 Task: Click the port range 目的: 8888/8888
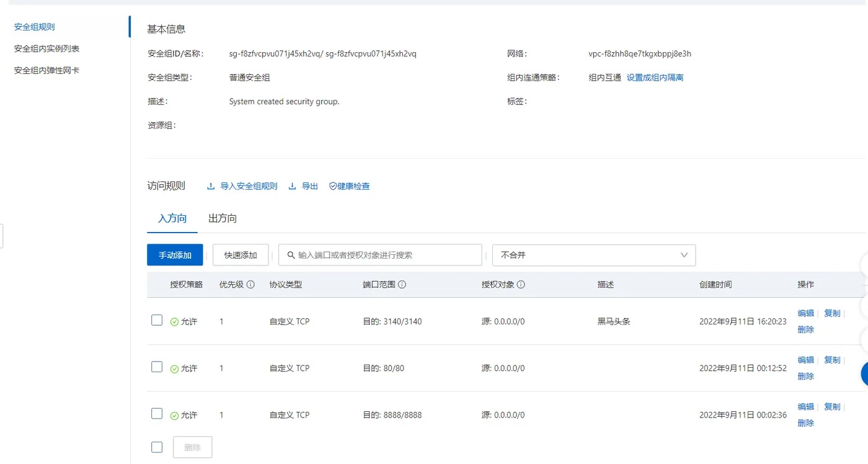[x=392, y=415]
